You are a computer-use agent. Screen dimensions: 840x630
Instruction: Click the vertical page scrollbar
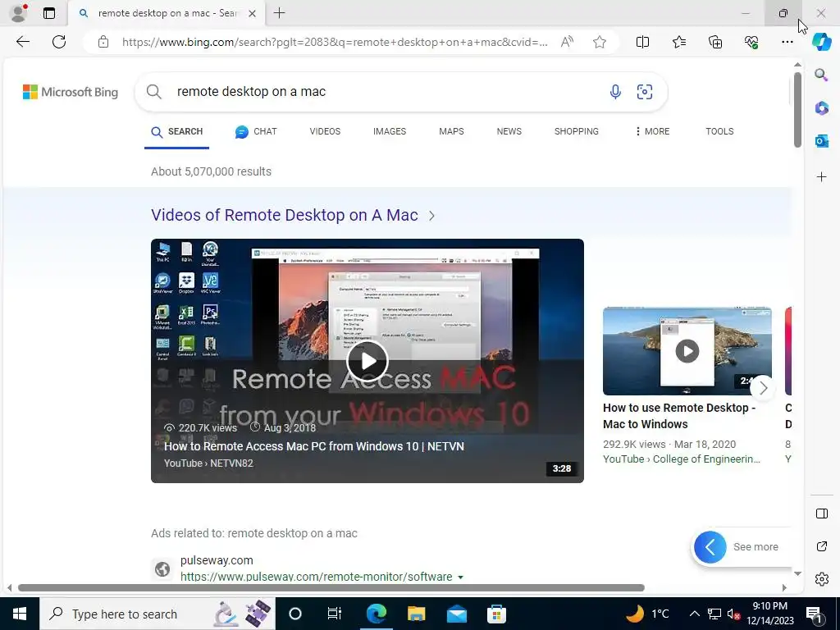(797, 110)
